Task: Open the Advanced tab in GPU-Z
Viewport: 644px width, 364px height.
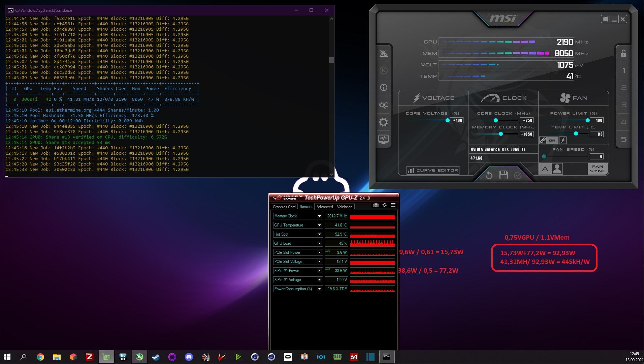Action: click(325, 207)
